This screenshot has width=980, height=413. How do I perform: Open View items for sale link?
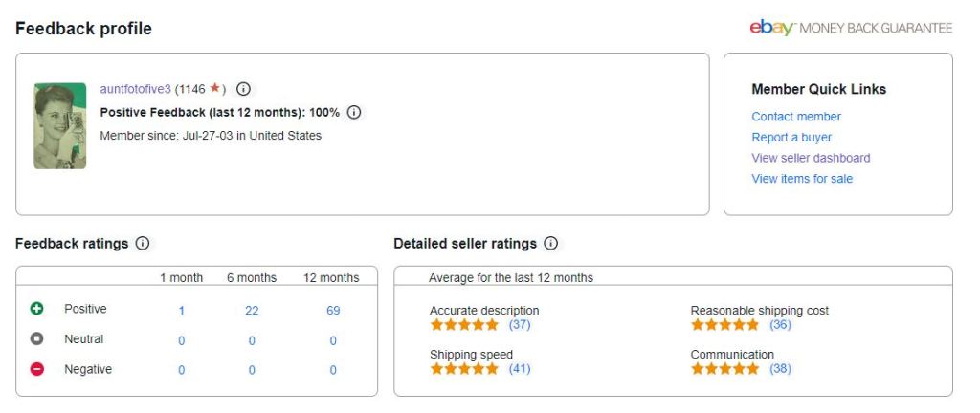point(802,179)
